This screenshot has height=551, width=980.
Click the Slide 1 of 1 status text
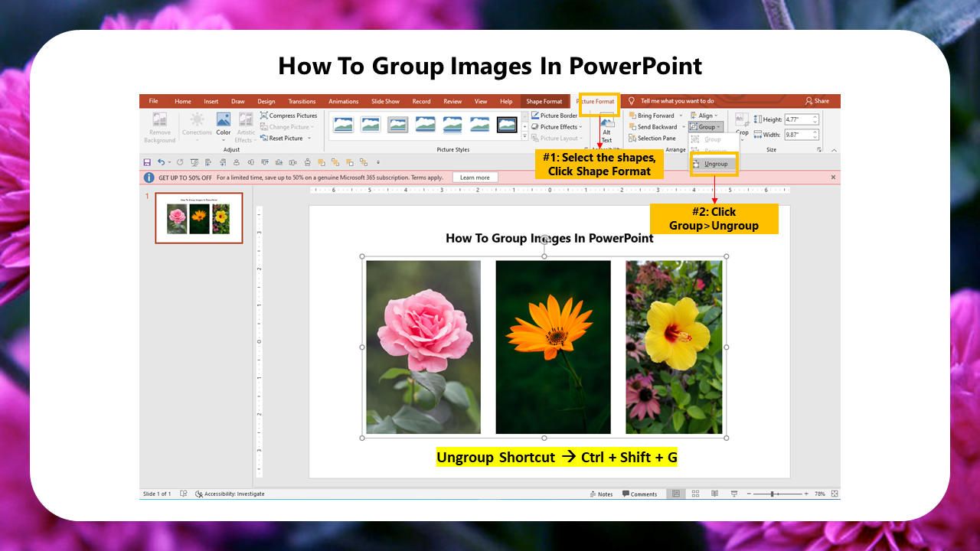pyautogui.click(x=157, y=494)
